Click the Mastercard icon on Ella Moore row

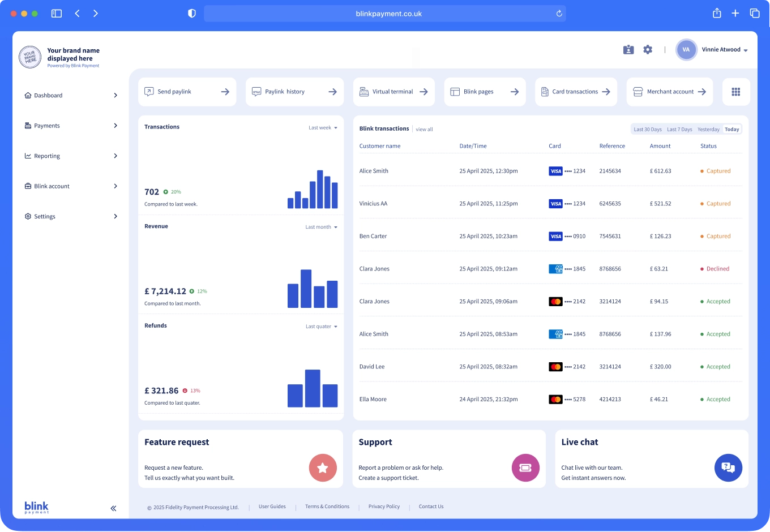coord(555,400)
